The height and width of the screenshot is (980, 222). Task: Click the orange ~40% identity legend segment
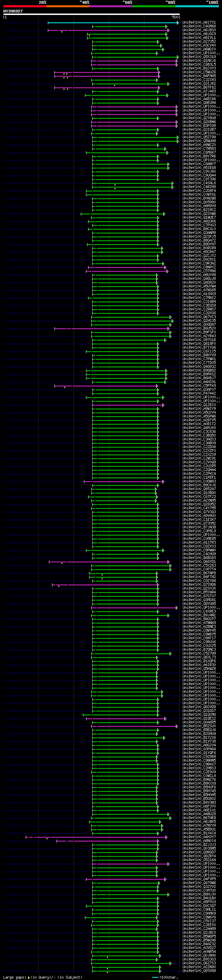point(68,6)
